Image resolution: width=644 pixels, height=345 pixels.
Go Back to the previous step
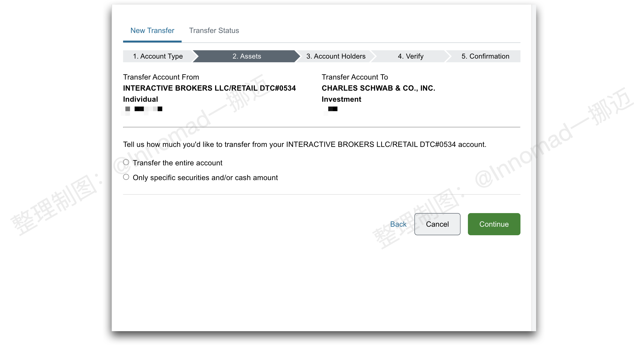pyautogui.click(x=398, y=224)
